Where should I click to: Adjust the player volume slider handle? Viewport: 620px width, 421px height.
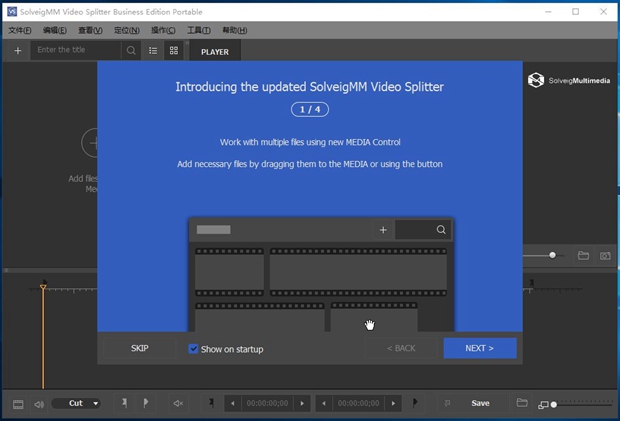click(x=552, y=255)
